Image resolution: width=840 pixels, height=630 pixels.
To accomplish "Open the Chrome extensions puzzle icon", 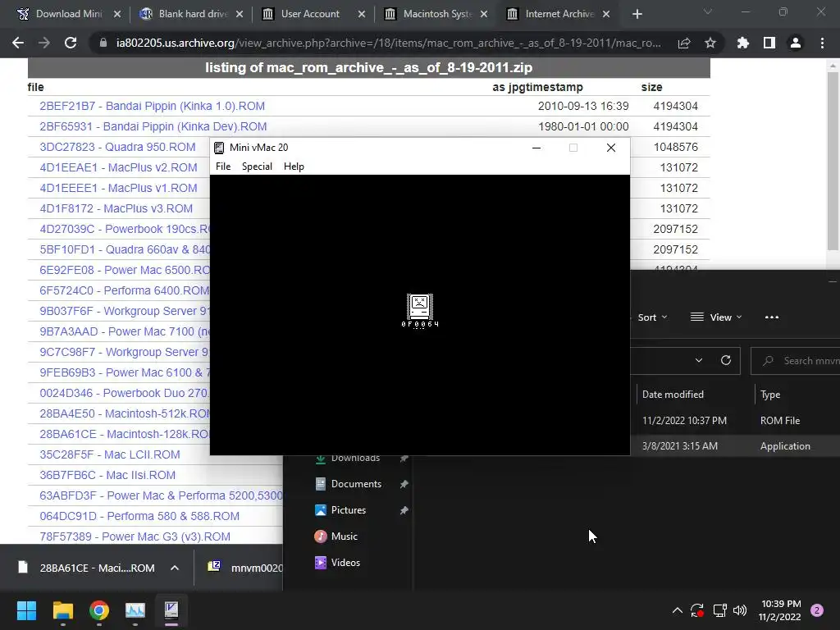I will click(743, 43).
